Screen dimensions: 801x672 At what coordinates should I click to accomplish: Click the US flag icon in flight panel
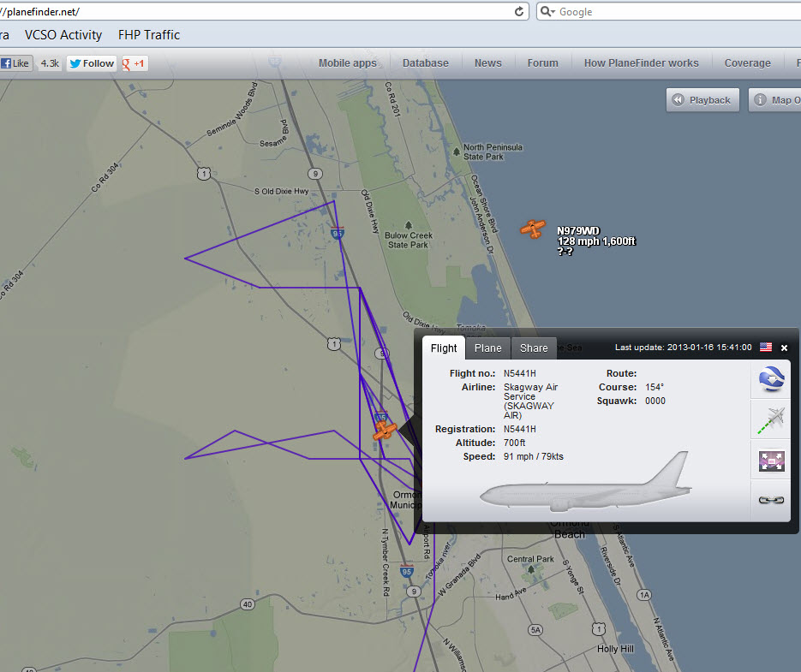point(765,348)
